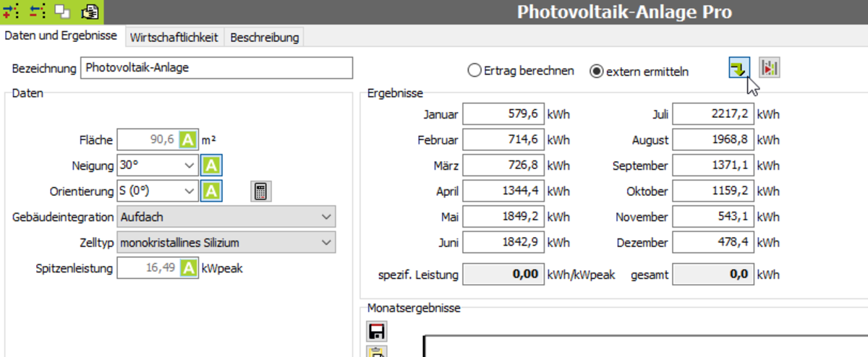The width and height of the screenshot is (868, 357).
Task: Click the bar chart icon with red arrow
Action: (x=770, y=69)
